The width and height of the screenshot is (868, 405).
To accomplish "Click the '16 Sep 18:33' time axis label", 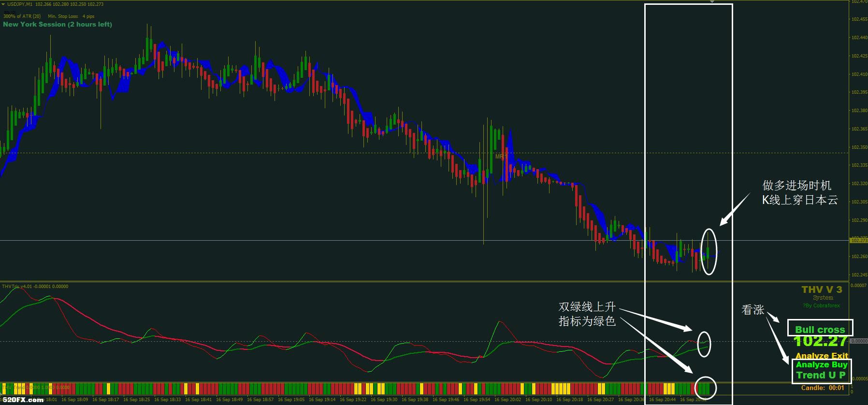I will tap(167, 400).
